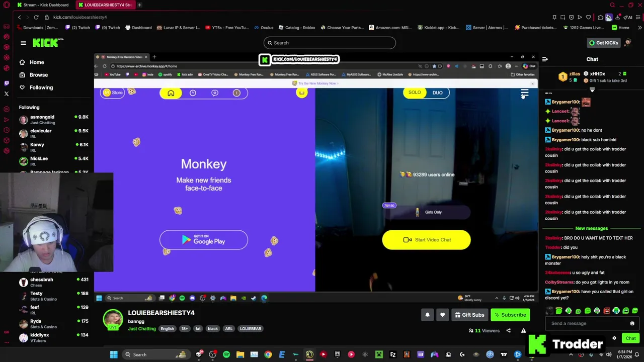Image resolution: width=644 pixels, height=362 pixels.
Task: Select feef channel in Following list
Action: pos(53,310)
